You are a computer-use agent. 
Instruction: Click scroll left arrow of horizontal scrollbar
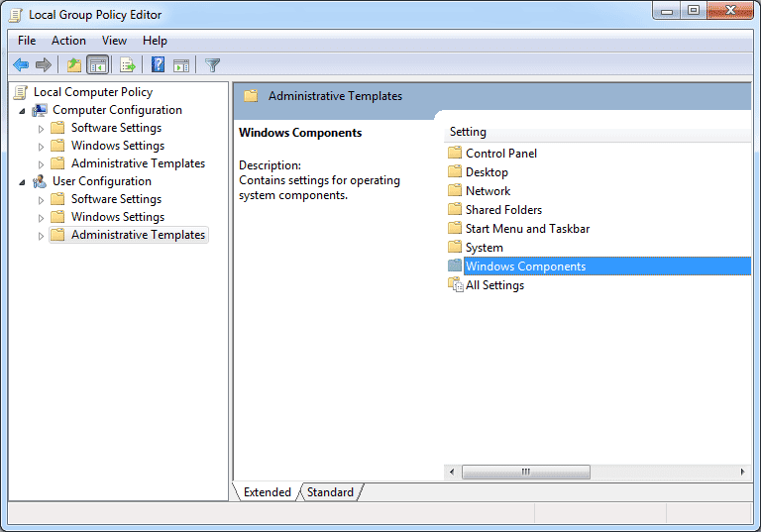coord(452,472)
